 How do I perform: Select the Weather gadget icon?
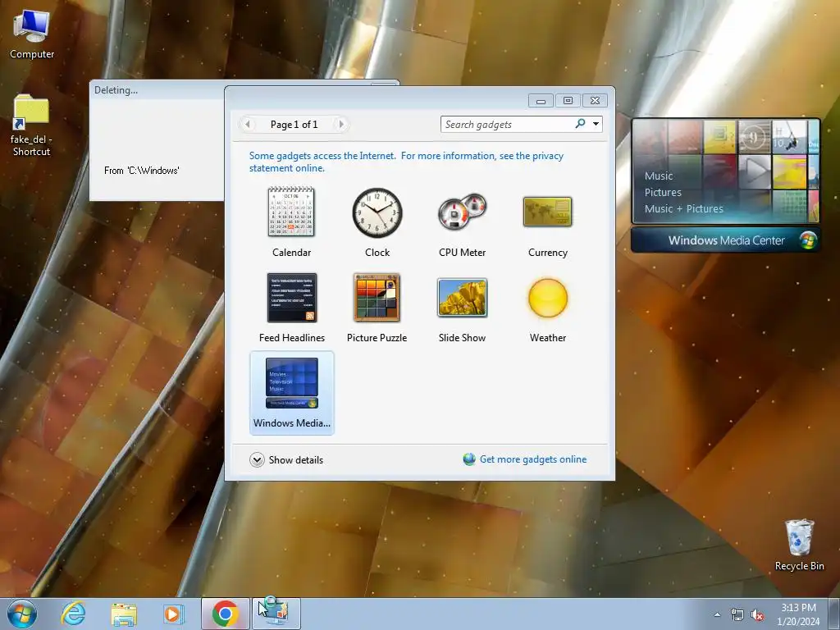pyautogui.click(x=547, y=298)
